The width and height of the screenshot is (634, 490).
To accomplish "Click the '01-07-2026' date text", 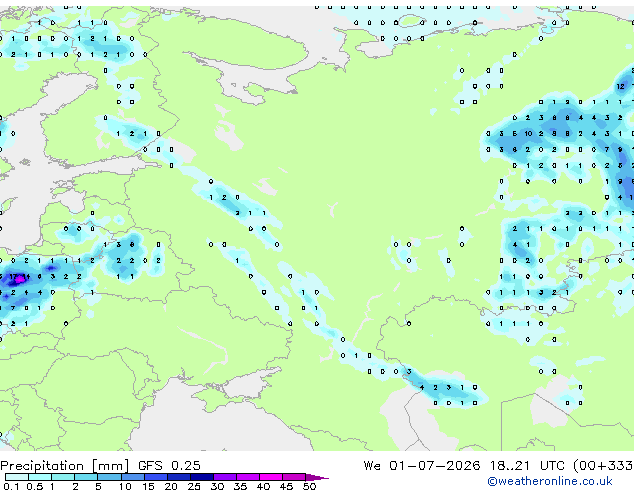I will 435,466.
